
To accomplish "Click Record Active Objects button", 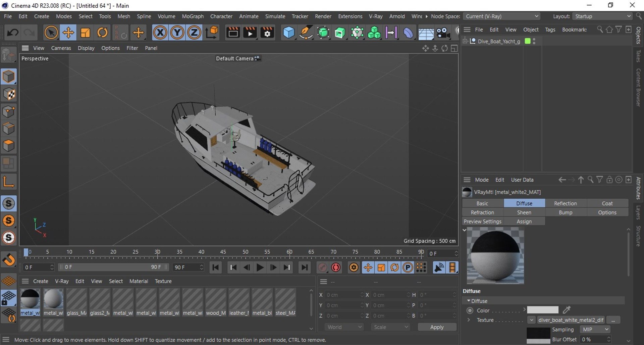I will [322, 267].
